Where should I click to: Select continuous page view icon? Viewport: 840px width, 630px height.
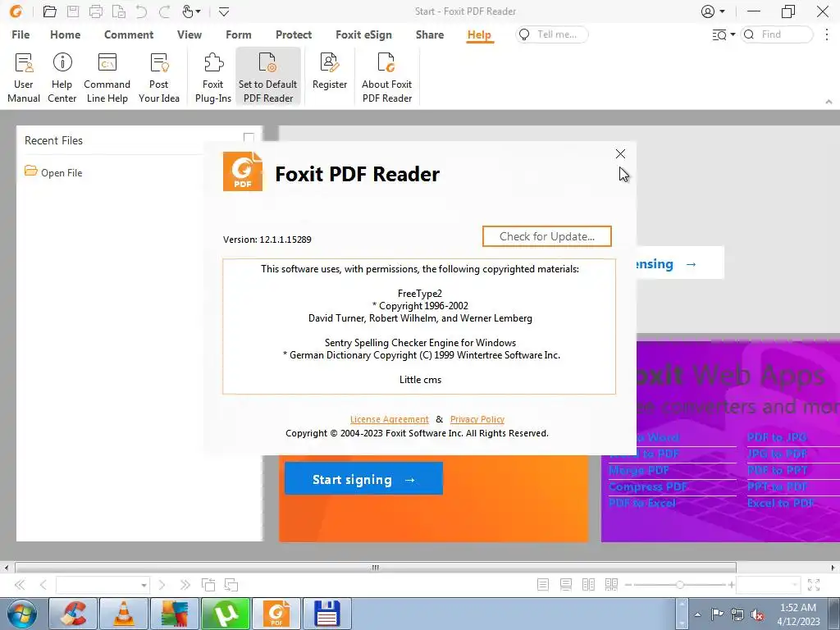(x=566, y=584)
